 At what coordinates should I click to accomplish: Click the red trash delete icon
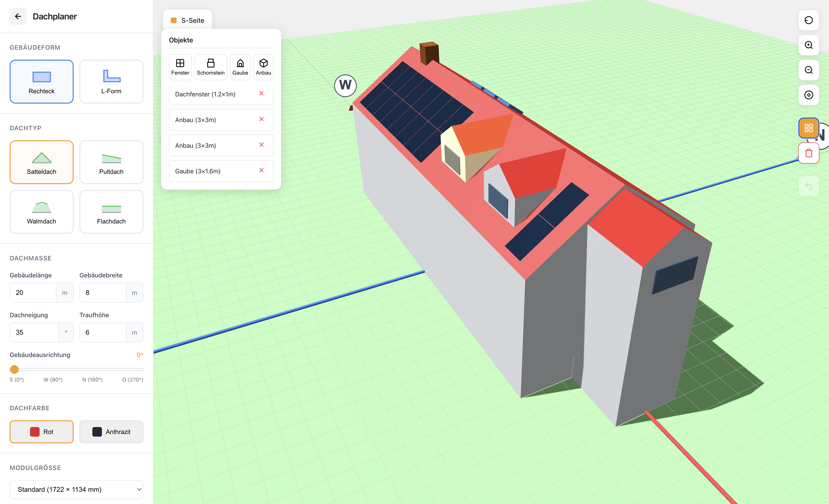(x=808, y=153)
